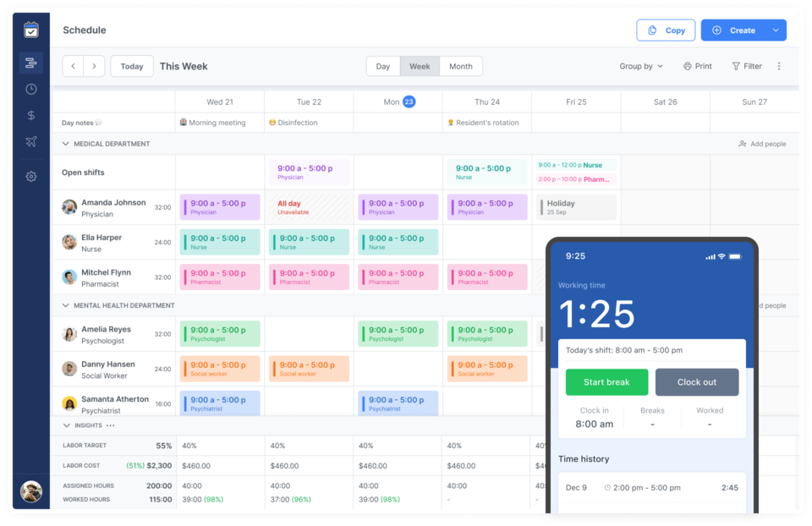Open the payroll dollar icon
The width and height of the screenshot is (812, 526).
point(30,116)
